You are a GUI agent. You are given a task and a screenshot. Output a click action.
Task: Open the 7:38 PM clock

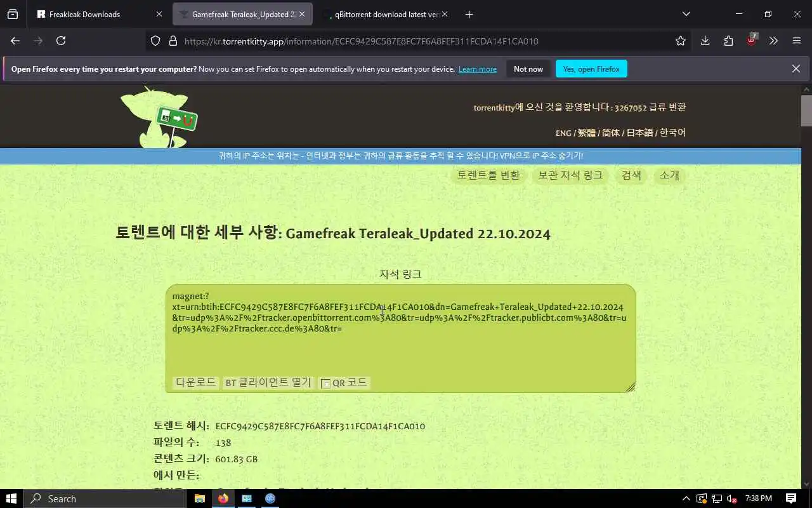(x=759, y=498)
